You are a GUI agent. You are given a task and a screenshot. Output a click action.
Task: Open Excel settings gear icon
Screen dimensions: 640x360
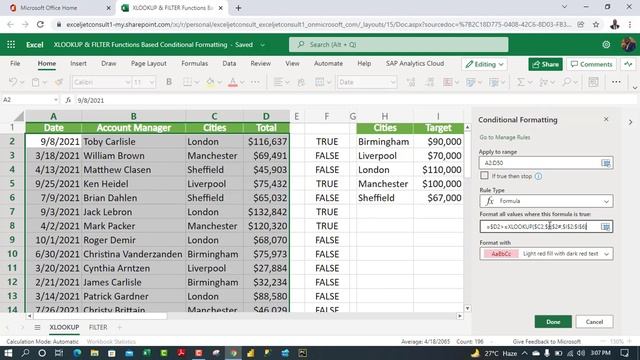tap(606, 44)
